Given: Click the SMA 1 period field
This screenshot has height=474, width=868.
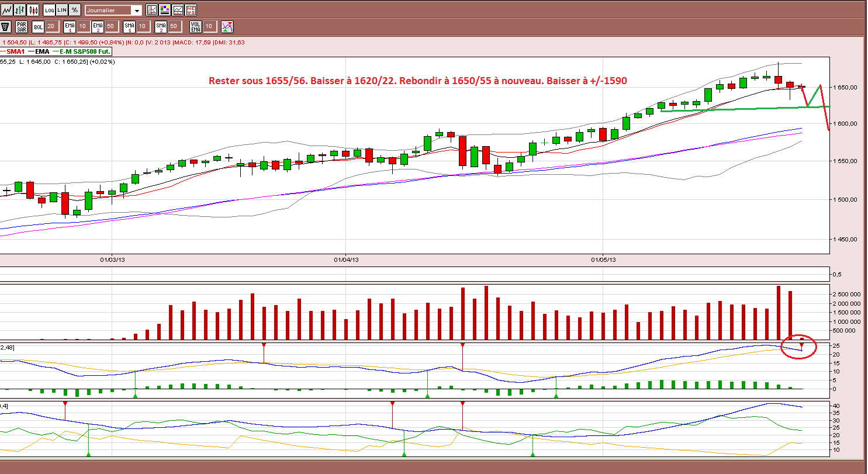Looking at the screenshot, I should 143,26.
